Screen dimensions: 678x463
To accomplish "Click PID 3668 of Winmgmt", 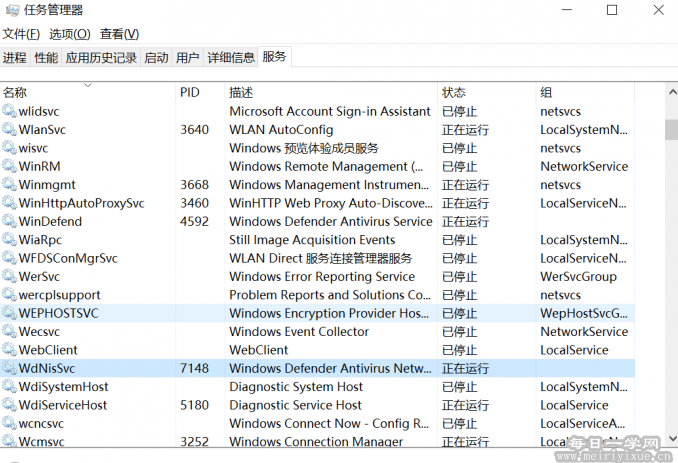I will pos(195,185).
